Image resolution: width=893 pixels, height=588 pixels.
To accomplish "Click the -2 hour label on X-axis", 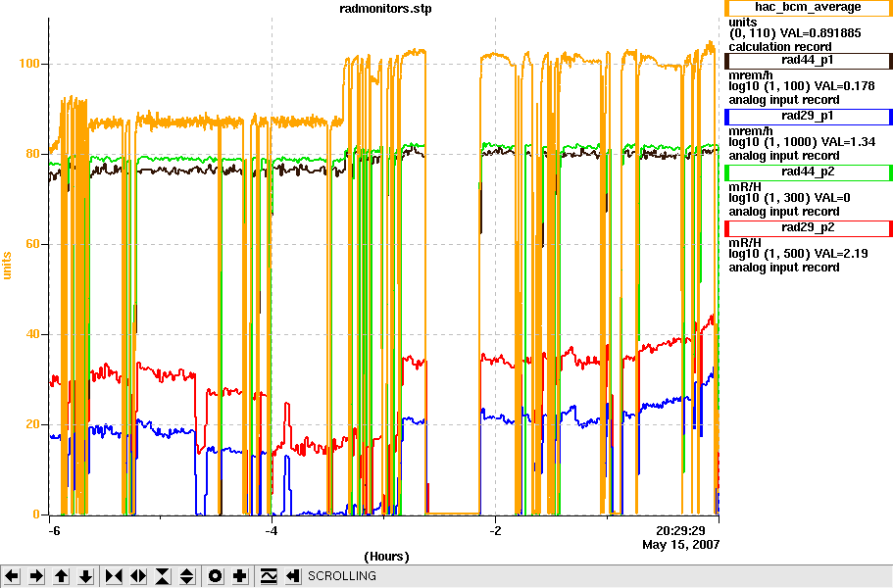I will pyautogui.click(x=495, y=531).
